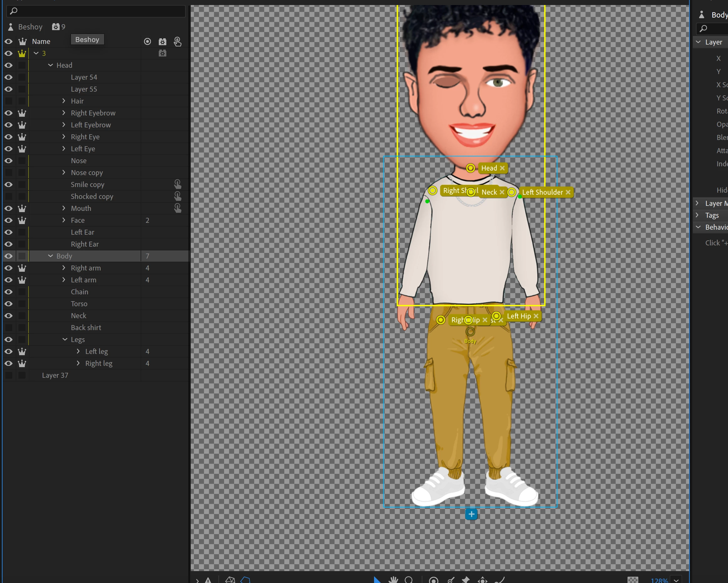The image size is (728, 583).
Task: Click trigger hand icon on Mouth layer
Action: (x=178, y=208)
